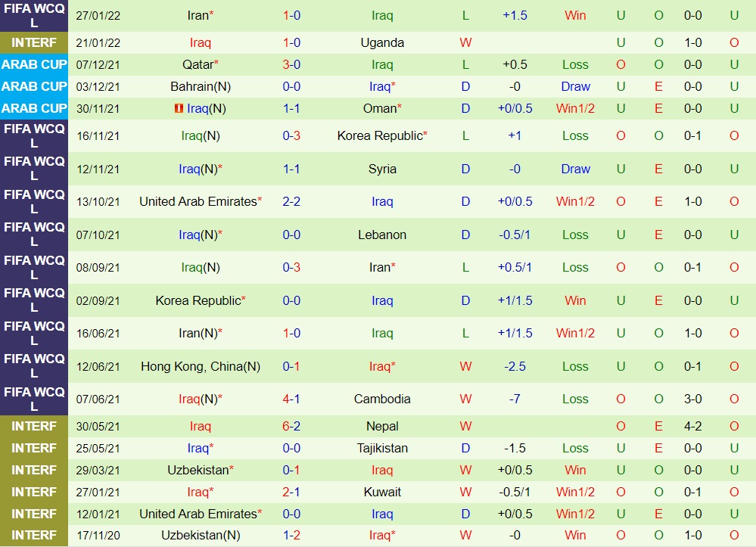Click the Kuwait team link

382,492
